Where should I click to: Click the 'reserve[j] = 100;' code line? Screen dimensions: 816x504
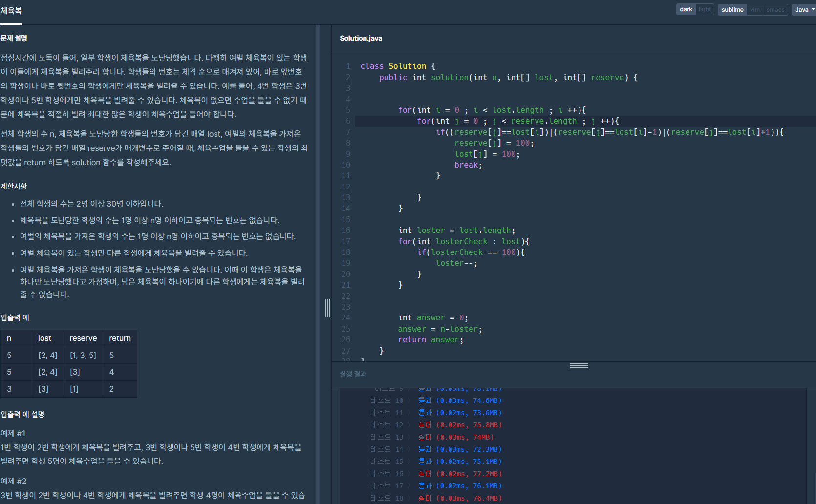(x=494, y=143)
